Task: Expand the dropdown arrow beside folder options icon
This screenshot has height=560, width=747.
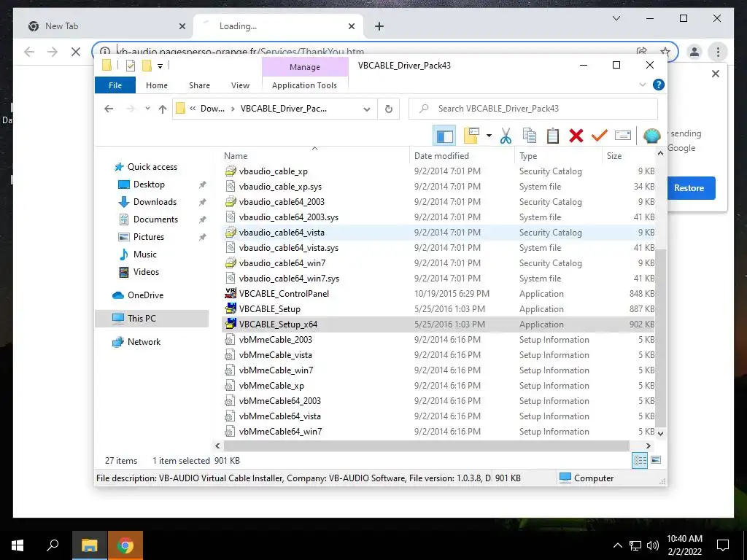Action: [489, 136]
